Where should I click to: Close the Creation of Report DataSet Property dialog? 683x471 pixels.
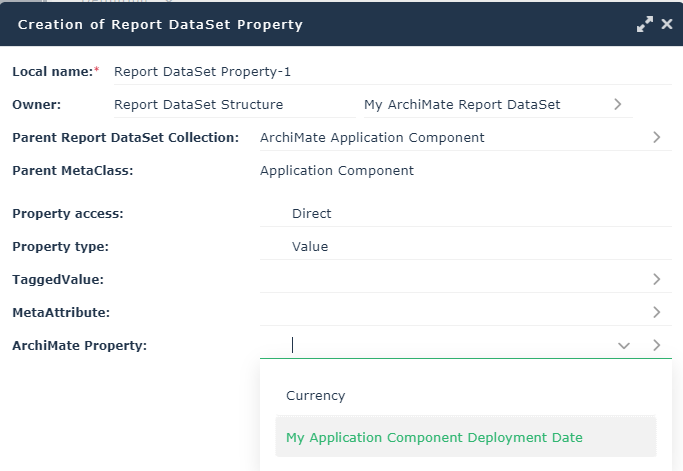click(667, 24)
